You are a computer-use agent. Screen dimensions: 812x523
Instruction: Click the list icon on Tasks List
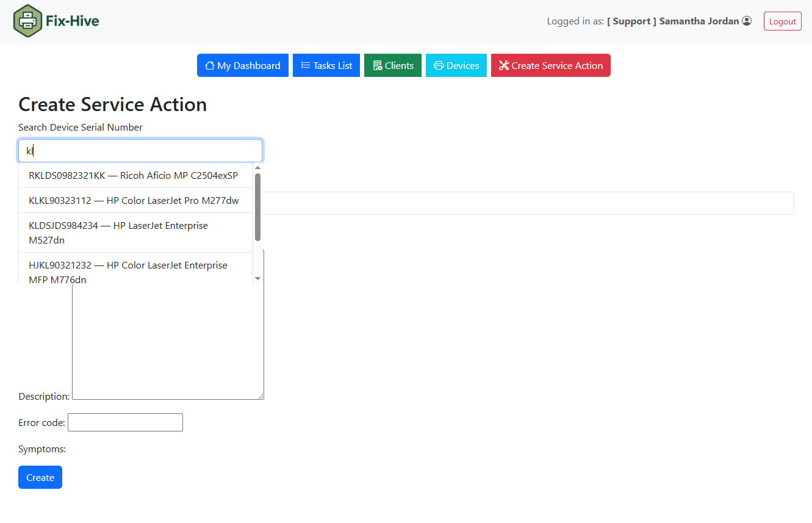[306, 66]
